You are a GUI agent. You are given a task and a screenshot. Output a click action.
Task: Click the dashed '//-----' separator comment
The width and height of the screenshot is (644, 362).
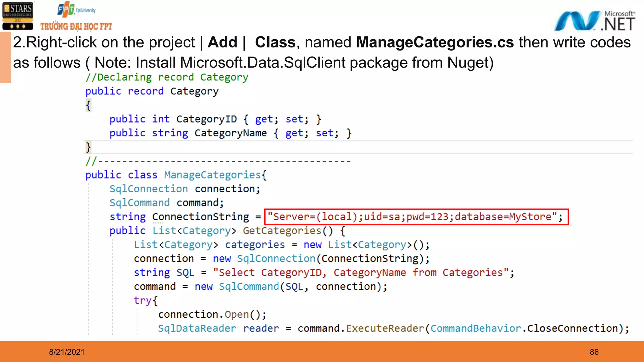click(218, 161)
